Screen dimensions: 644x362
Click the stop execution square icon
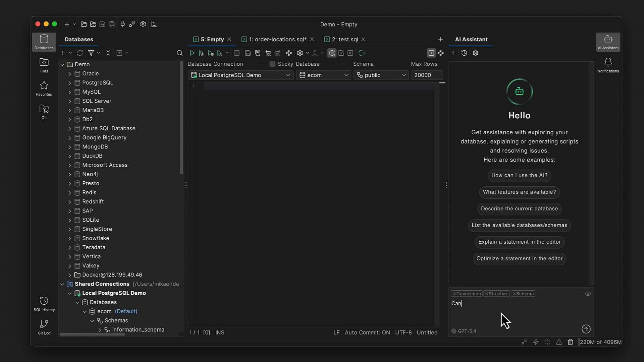(236, 53)
